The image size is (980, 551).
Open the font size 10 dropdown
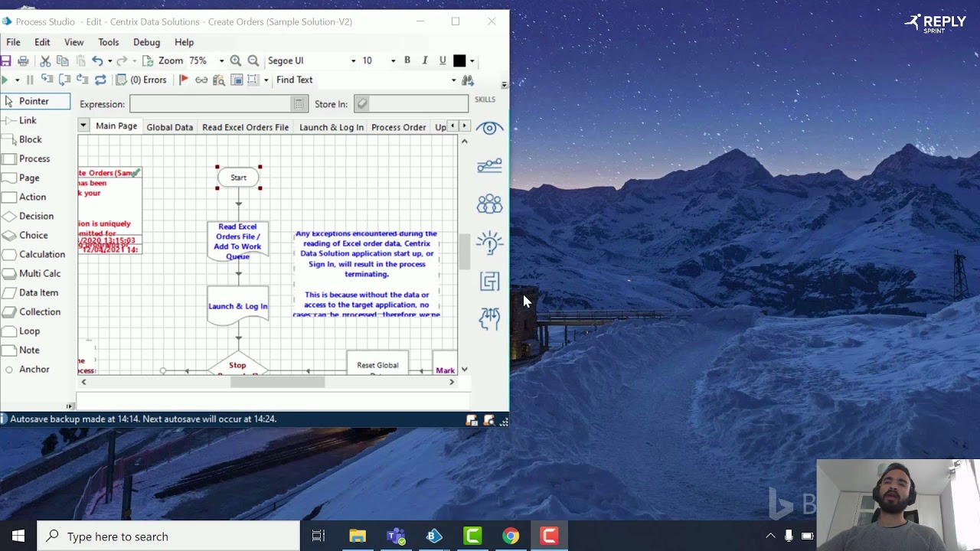[x=393, y=60]
